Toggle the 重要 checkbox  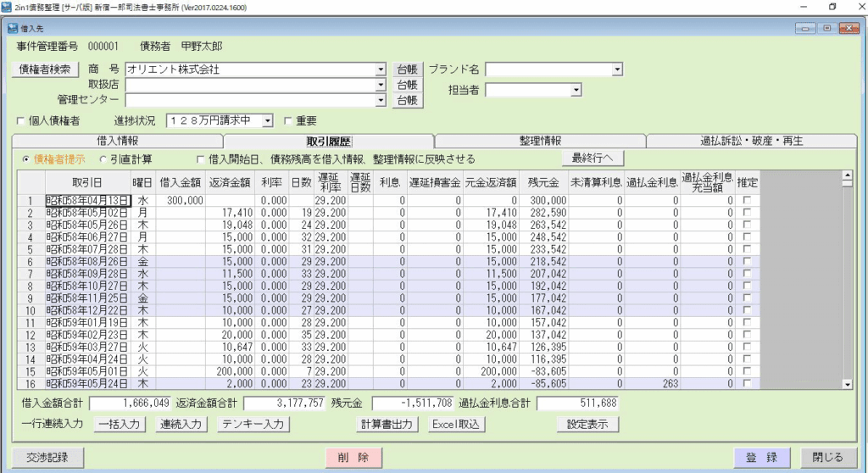pyautogui.click(x=288, y=121)
